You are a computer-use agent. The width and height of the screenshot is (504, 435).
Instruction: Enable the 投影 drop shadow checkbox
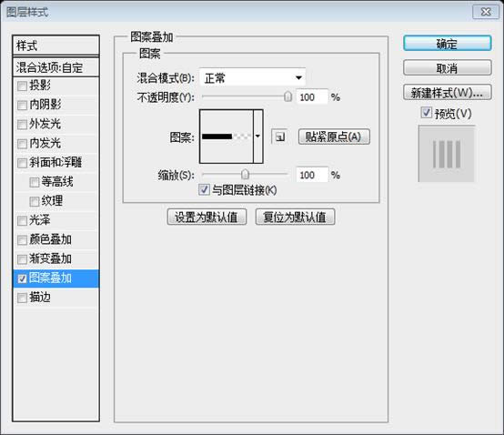tap(22, 86)
